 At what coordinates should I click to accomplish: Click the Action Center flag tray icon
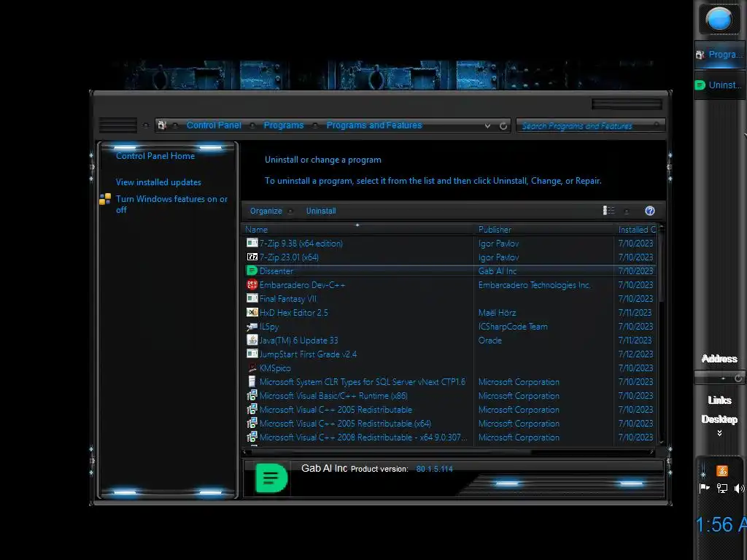click(x=704, y=488)
